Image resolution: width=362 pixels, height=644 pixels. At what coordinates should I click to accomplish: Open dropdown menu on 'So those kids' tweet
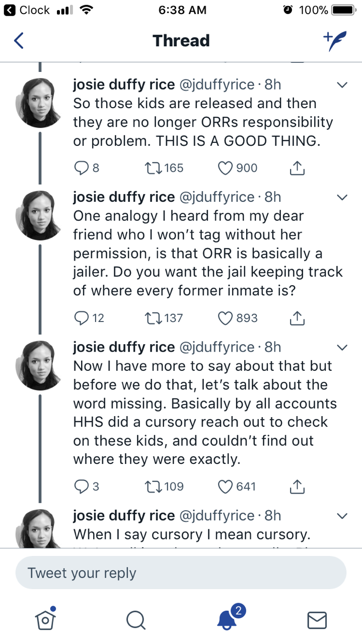coord(342,85)
